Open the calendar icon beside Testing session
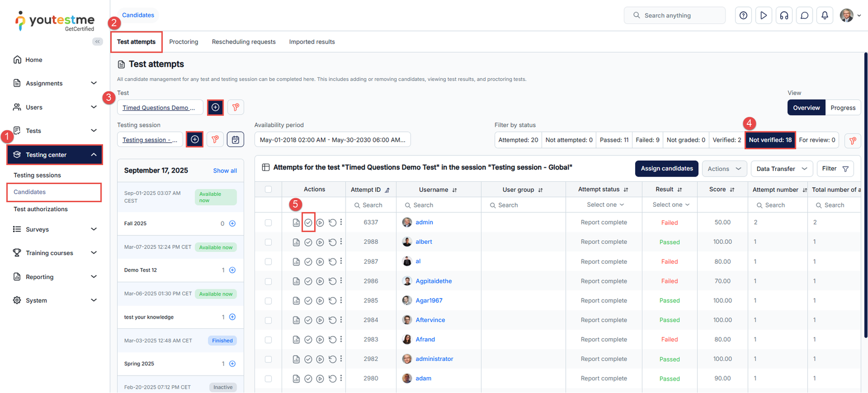This screenshot has width=868, height=393. tap(235, 140)
